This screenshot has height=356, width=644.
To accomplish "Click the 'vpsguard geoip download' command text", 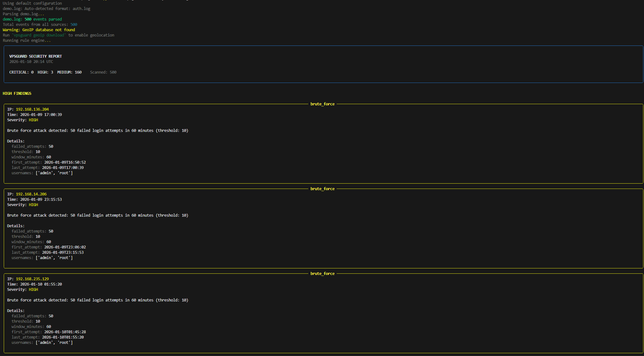I will (x=39, y=35).
